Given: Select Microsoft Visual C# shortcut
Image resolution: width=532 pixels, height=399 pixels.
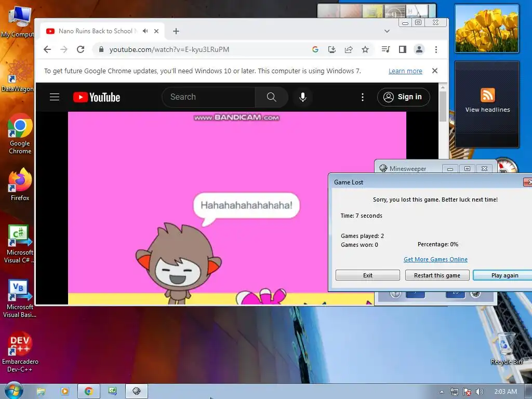Looking at the screenshot, I should (19, 244).
